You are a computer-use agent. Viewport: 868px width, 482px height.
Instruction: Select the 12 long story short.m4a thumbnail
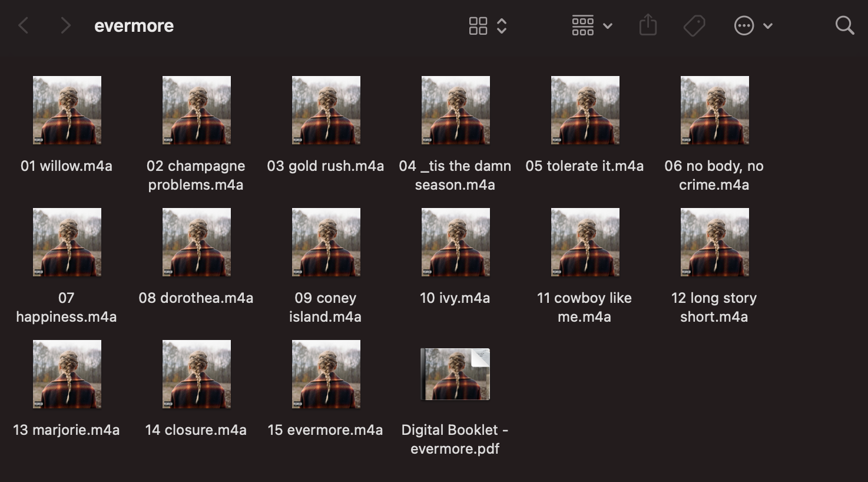pos(715,242)
